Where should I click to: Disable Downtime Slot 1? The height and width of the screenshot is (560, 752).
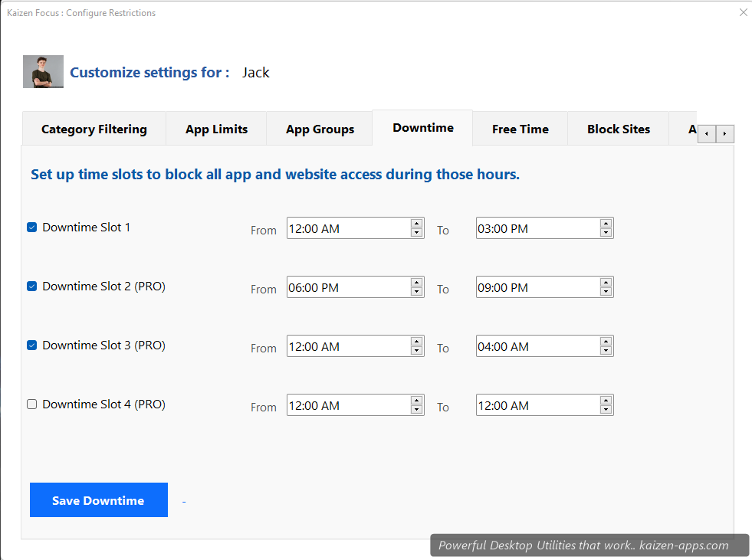31,227
